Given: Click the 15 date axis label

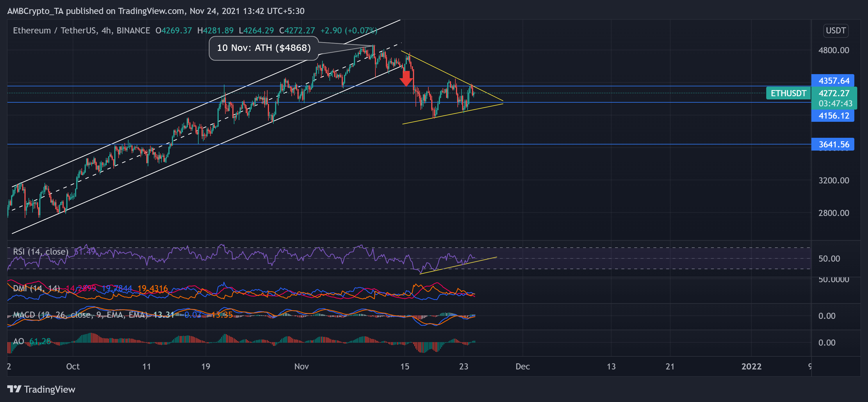Looking at the screenshot, I should tap(405, 366).
